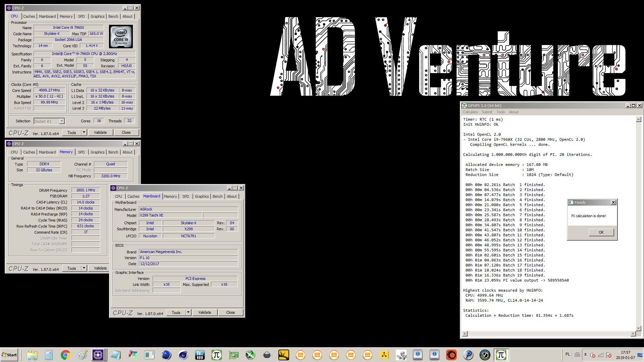Click the PL language indicator
Image resolution: width=644 pixels, height=362 pixels.
[568, 354]
